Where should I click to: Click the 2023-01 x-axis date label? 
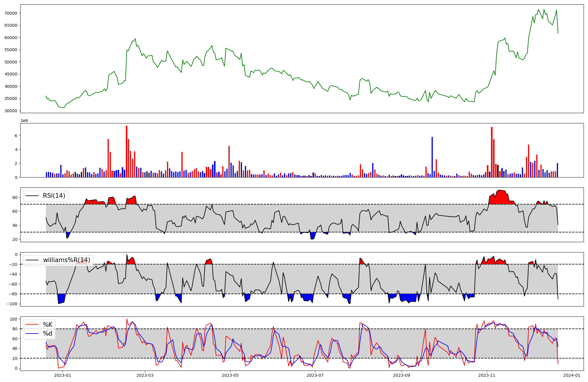click(63, 375)
